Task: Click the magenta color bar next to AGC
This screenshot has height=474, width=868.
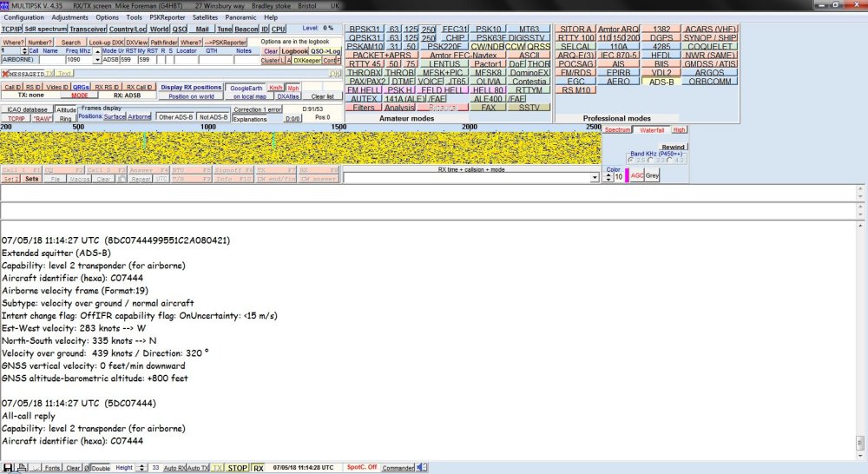Action: (627, 175)
